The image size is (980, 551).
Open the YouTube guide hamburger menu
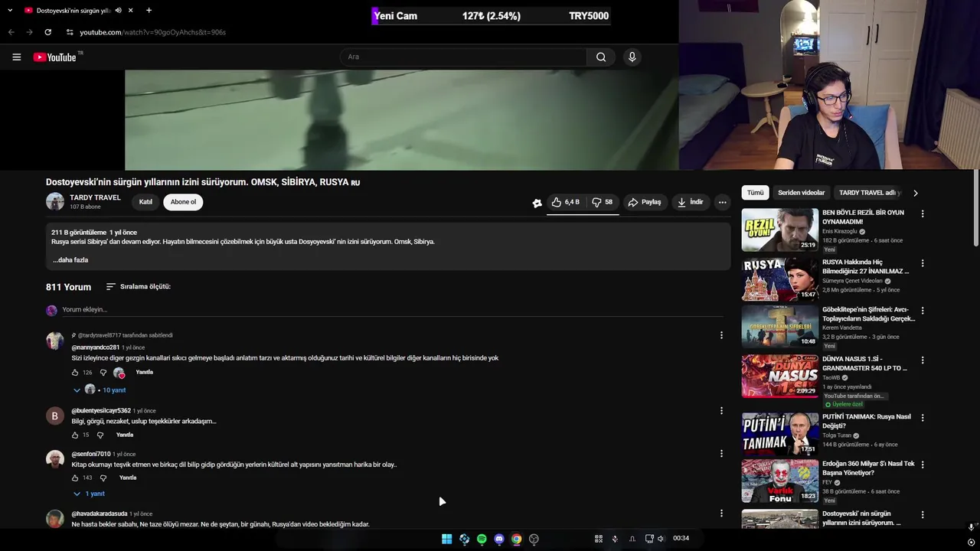pyautogui.click(x=16, y=57)
